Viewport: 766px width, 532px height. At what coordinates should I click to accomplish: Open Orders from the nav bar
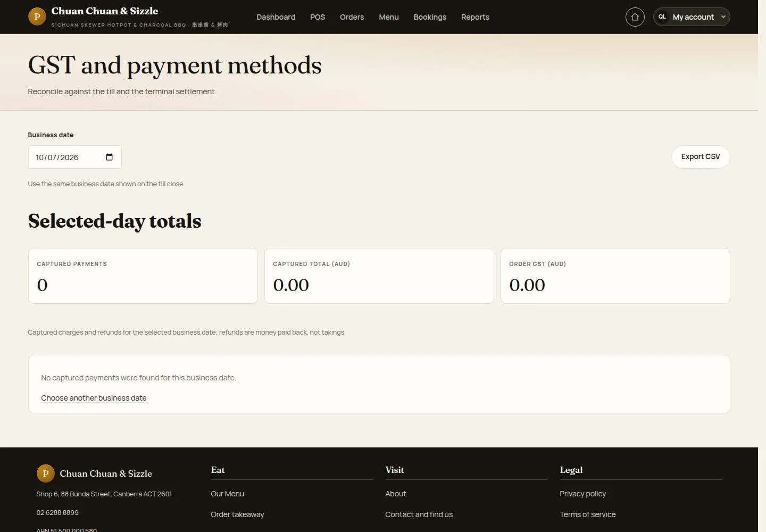pos(352,17)
